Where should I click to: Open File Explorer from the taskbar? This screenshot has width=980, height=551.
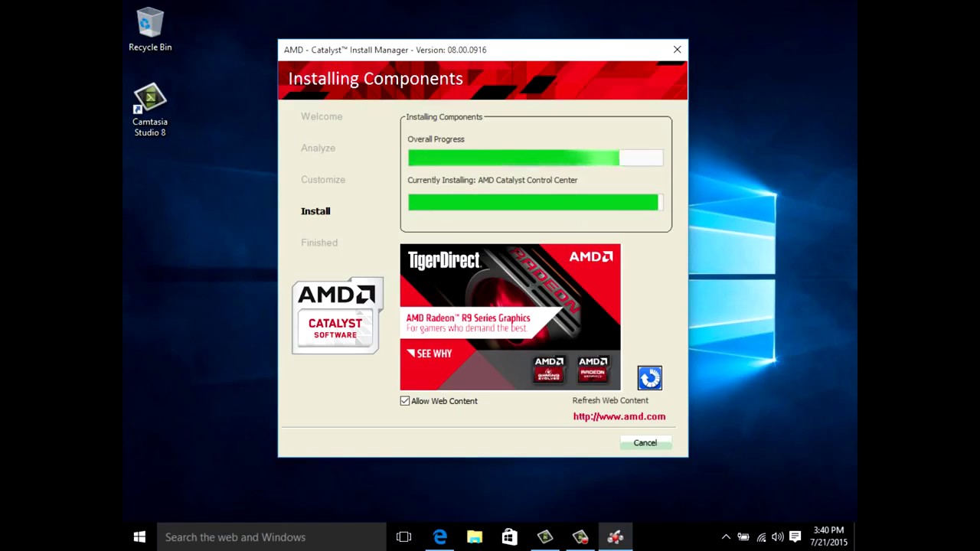point(475,537)
